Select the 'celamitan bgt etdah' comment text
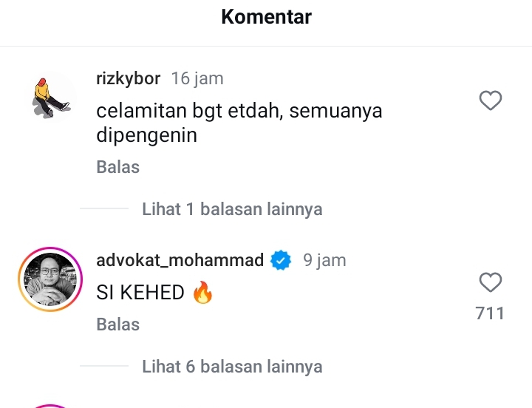 (x=239, y=123)
